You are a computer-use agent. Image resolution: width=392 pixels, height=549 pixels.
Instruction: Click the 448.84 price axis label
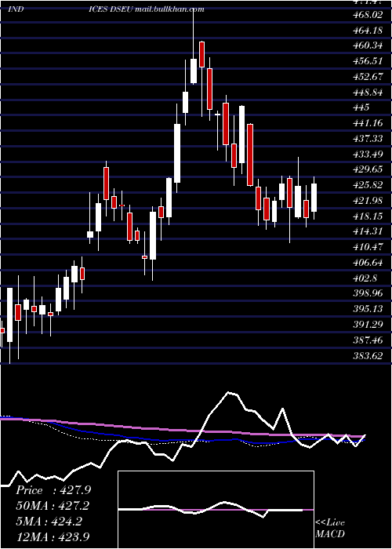point(368,92)
